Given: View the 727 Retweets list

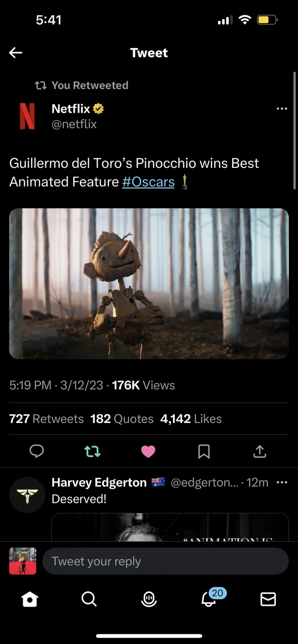Looking at the screenshot, I should [47, 419].
